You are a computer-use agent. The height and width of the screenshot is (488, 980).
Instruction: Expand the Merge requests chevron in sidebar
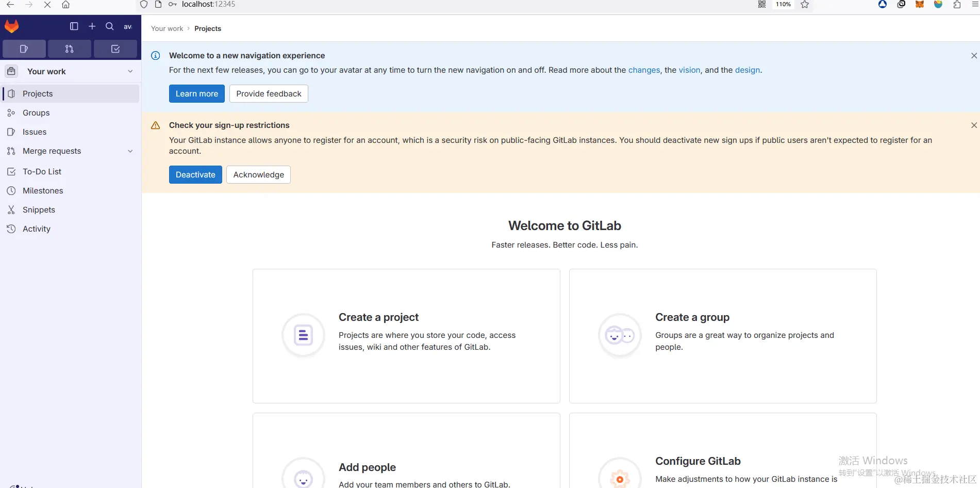[x=130, y=151]
